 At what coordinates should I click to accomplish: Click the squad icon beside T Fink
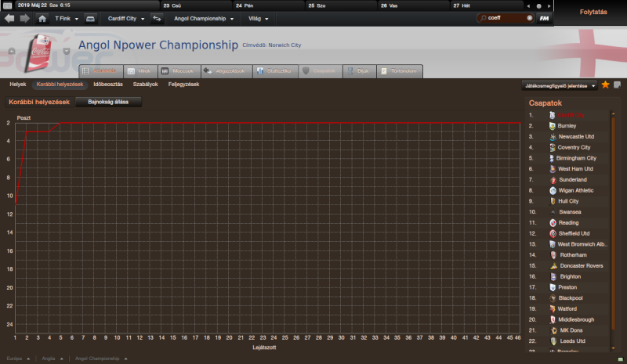(x=91, y=17)
